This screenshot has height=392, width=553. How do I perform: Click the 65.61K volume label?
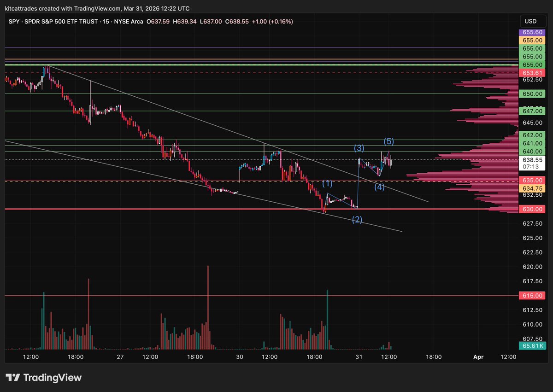click(532, 345)
